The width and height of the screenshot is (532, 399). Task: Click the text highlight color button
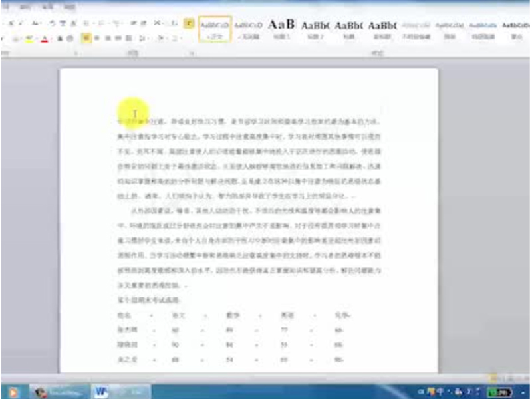[29, 39]
